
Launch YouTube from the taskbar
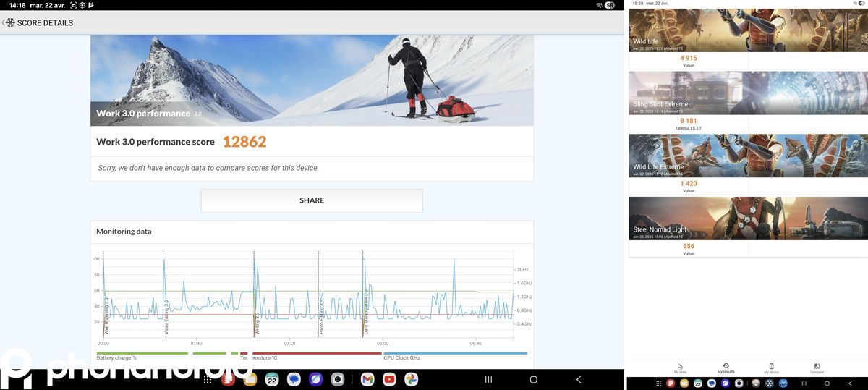389,379
